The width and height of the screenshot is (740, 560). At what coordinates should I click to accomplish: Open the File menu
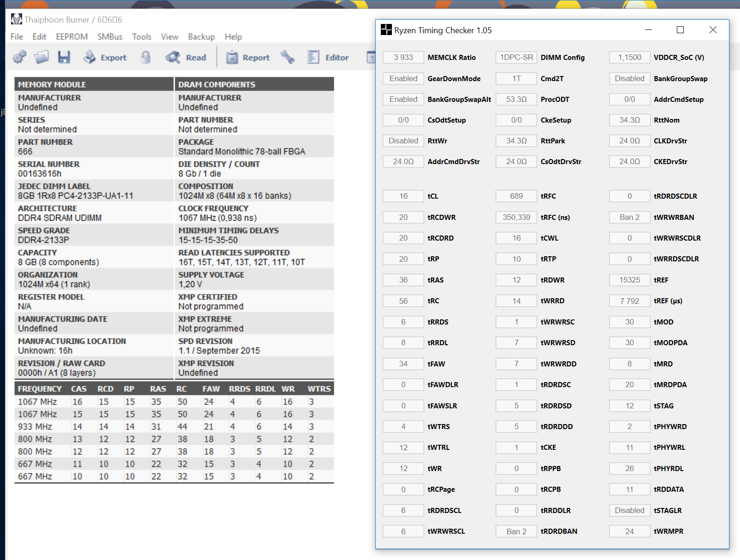17,37
